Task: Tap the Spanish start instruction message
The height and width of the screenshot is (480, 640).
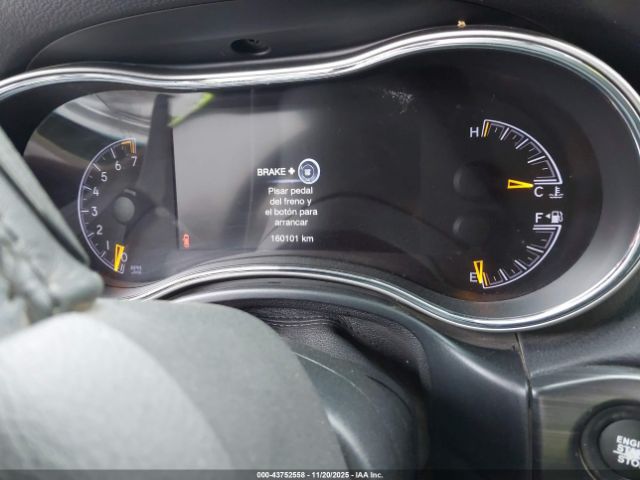Action: 291,206
